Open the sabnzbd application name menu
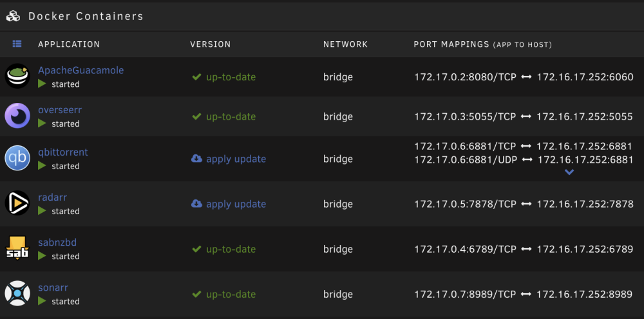The height and width of the screenshot is (319, 644). click(57, 242)
